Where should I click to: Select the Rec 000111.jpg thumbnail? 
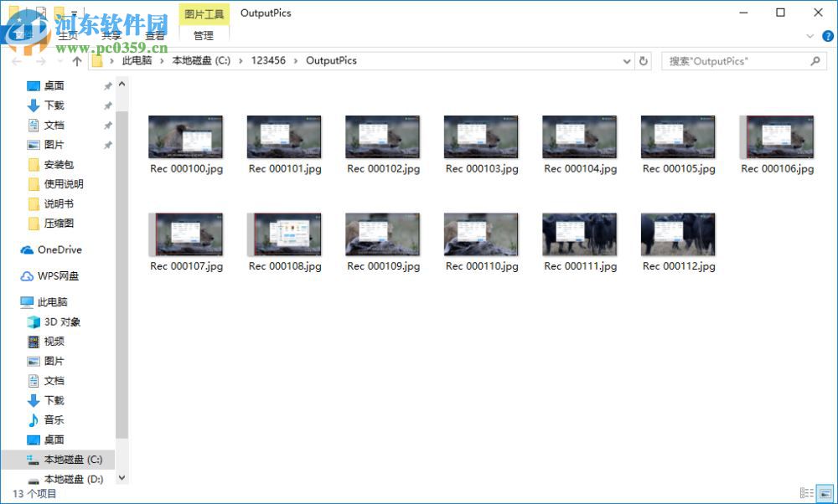[579, 233]
